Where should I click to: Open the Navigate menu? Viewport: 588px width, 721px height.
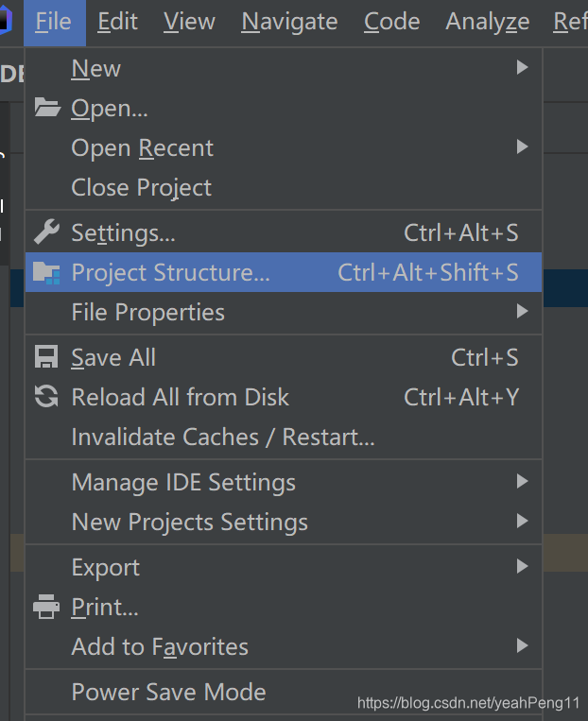coord(289,22)
